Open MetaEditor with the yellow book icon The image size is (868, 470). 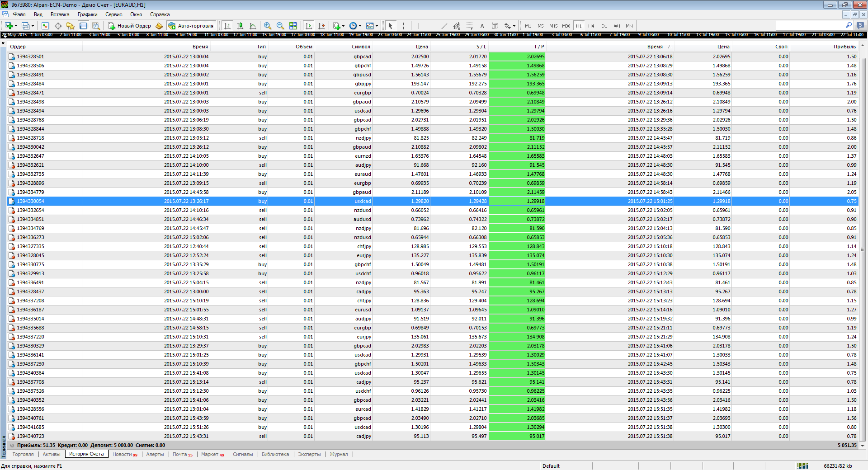[x=159, y=26]
